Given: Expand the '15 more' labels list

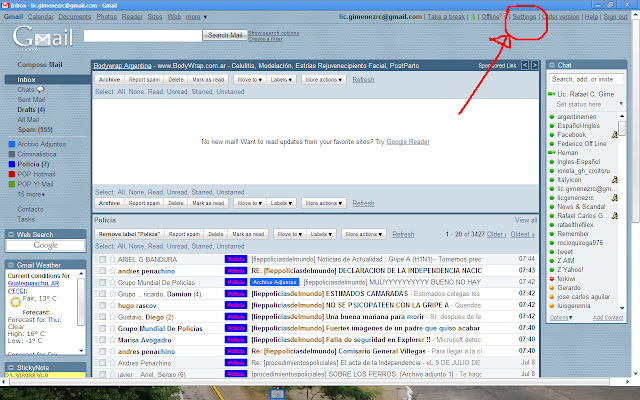Looking at the screenshot, I should click(x=31, y=194).
